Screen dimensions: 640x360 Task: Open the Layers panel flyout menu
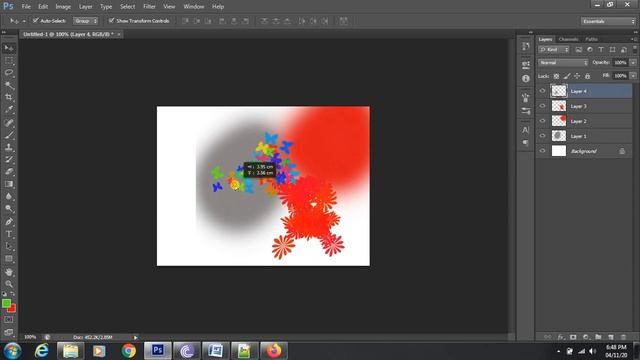[x=634, y=39]
